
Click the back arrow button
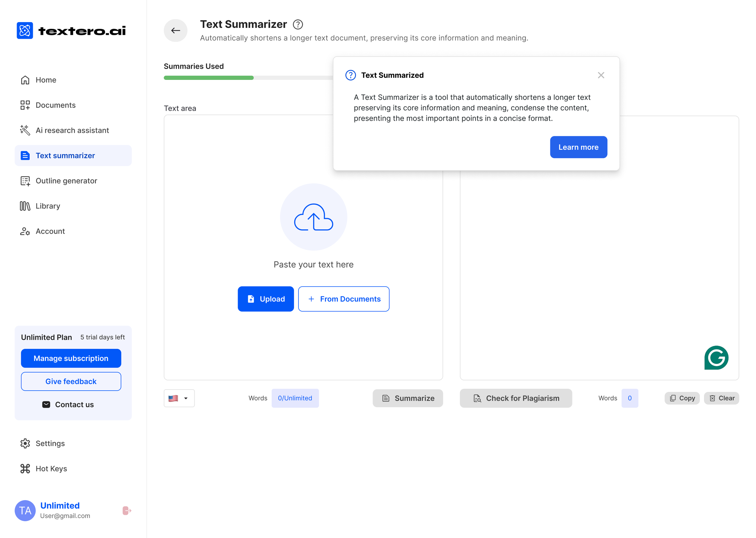(x=175, y=31)
